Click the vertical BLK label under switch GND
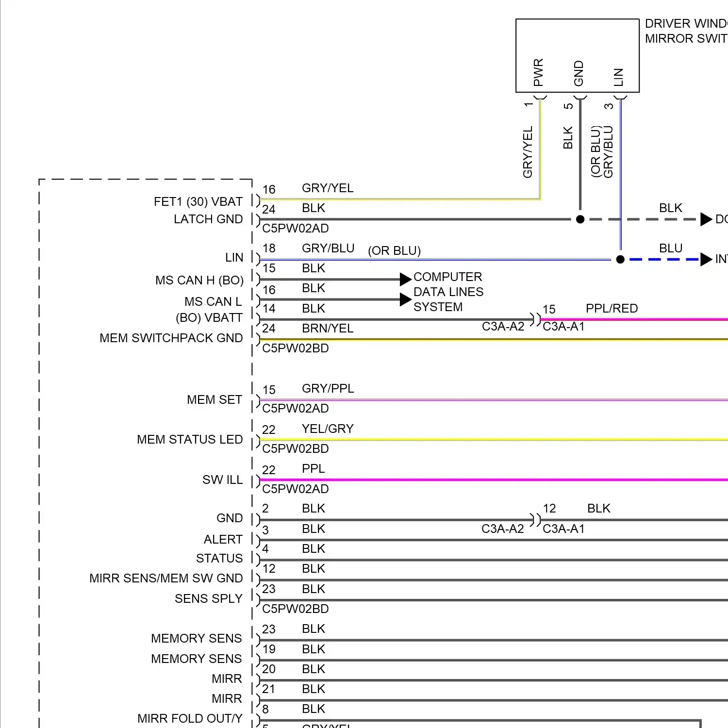Screen dimensions: 728x728 coord(568,137)
